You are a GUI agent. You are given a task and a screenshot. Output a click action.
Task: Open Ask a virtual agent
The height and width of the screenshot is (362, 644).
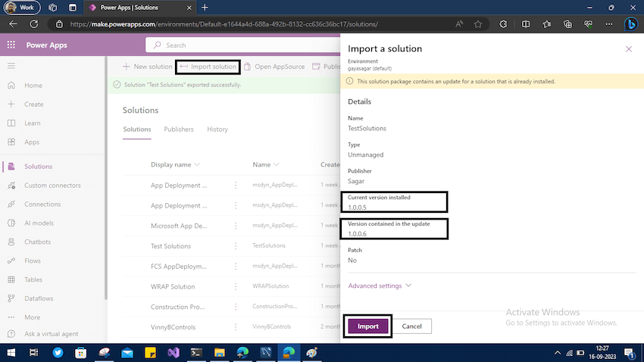(x=51, y=334)
